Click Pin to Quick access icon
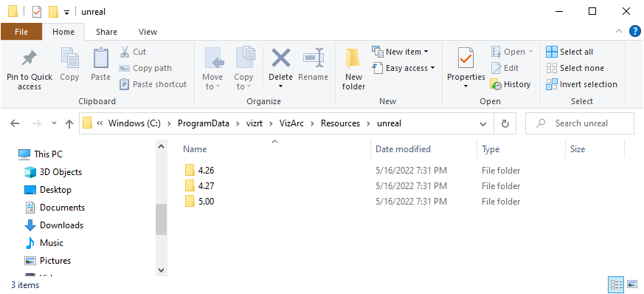 (30, 58)
